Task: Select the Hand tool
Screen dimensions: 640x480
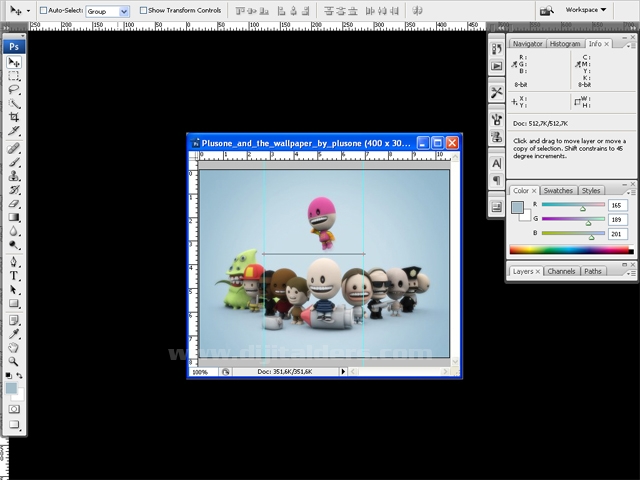Action: click(14, 348)
